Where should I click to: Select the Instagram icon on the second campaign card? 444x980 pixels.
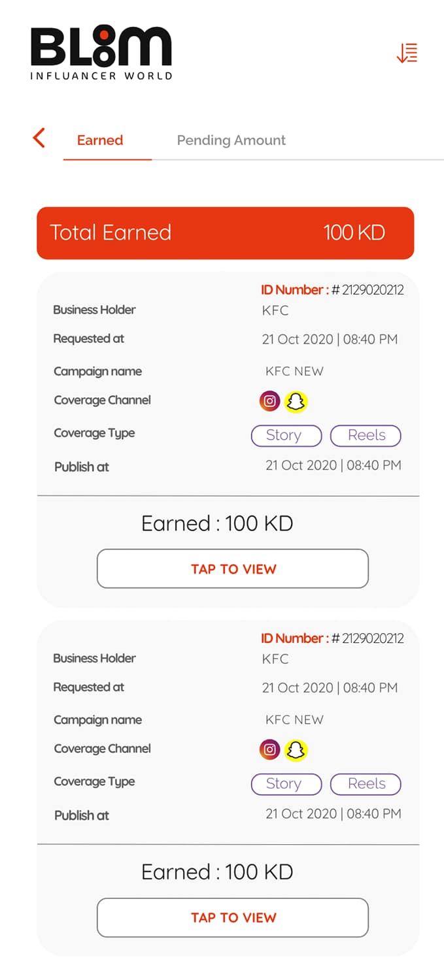[269, 749]
